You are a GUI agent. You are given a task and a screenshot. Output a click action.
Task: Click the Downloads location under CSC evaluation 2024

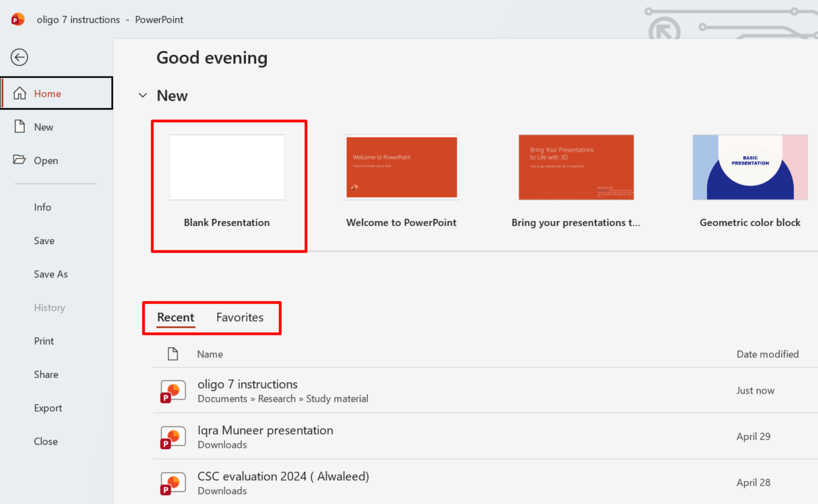[x=222, y=490]
